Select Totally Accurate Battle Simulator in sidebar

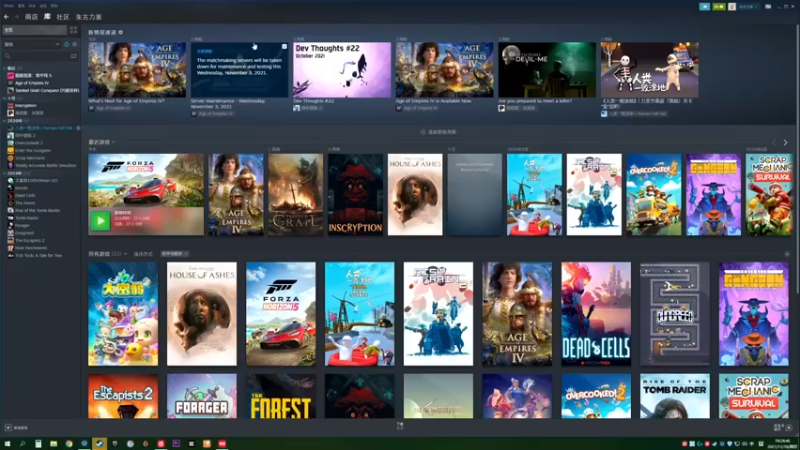coord(42,165)
